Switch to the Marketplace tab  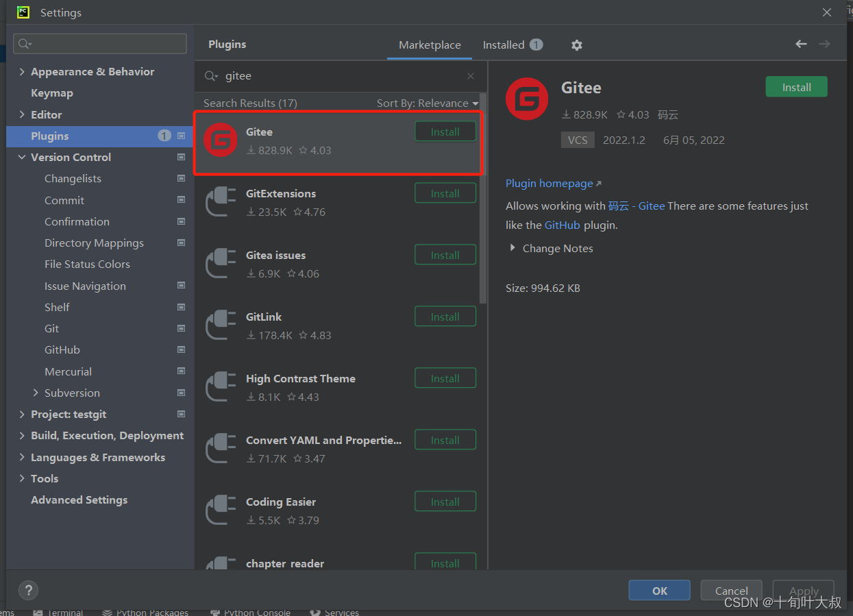click(x=430, y=45)
